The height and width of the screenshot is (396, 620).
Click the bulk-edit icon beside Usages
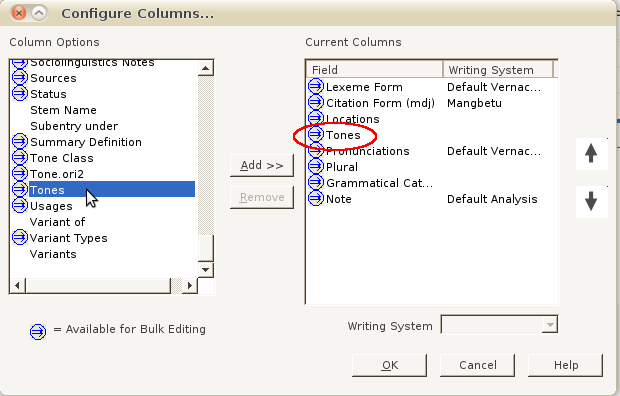pyautogui.click(x=19, y=205)
